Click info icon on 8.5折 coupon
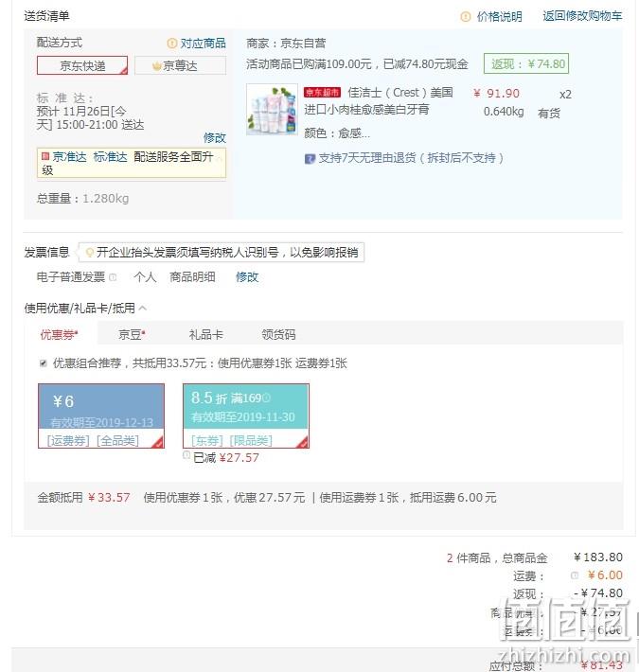 266,398
